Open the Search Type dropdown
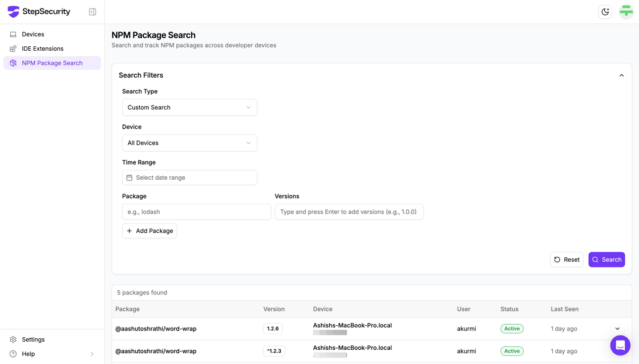Viewport: 639px width, 364px height. (x=189, y=107)
